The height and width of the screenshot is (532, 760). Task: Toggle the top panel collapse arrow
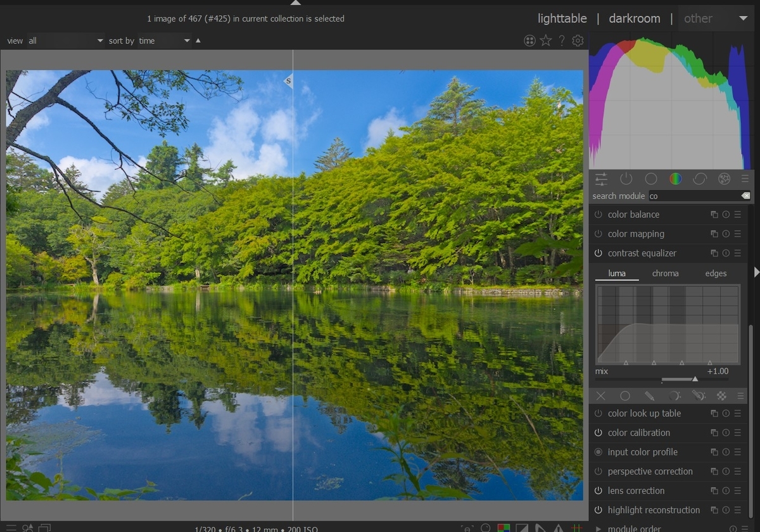[296, 3]
